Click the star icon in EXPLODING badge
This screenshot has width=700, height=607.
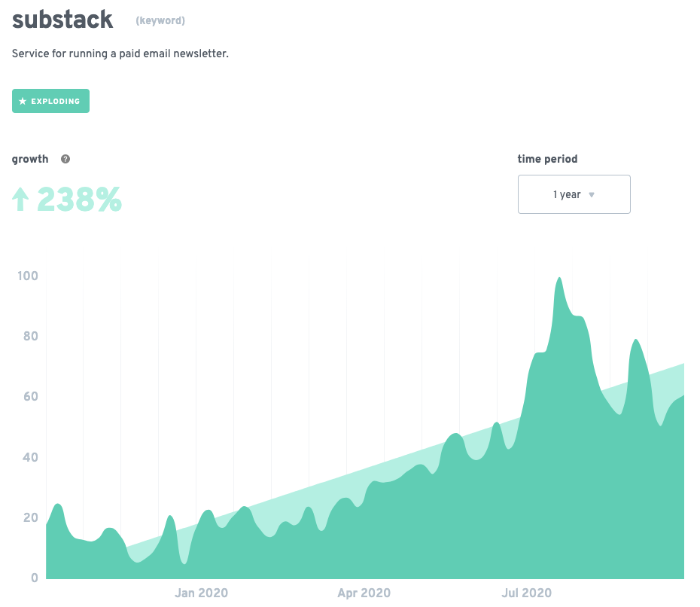23,101
